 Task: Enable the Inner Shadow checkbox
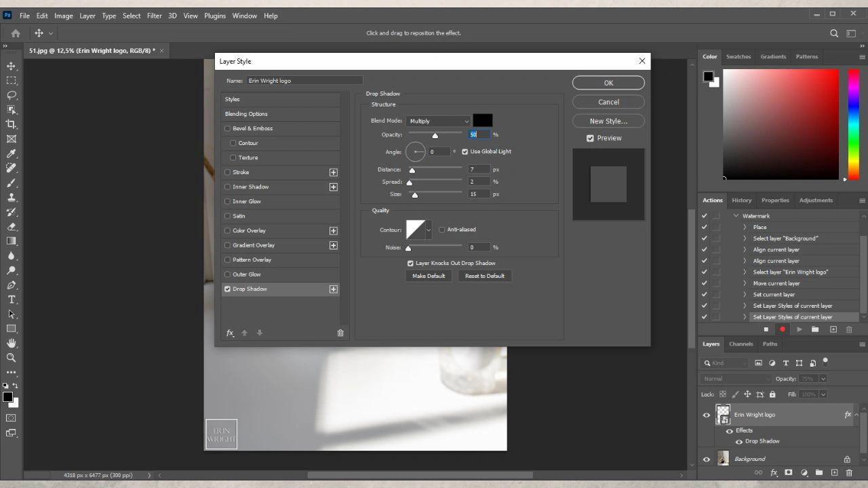(228, 187)
